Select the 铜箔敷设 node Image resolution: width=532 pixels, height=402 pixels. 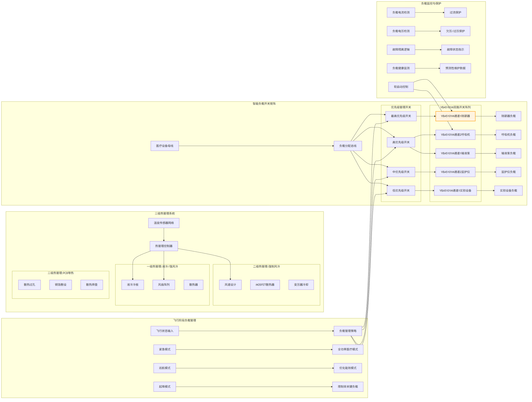[61, 285]
